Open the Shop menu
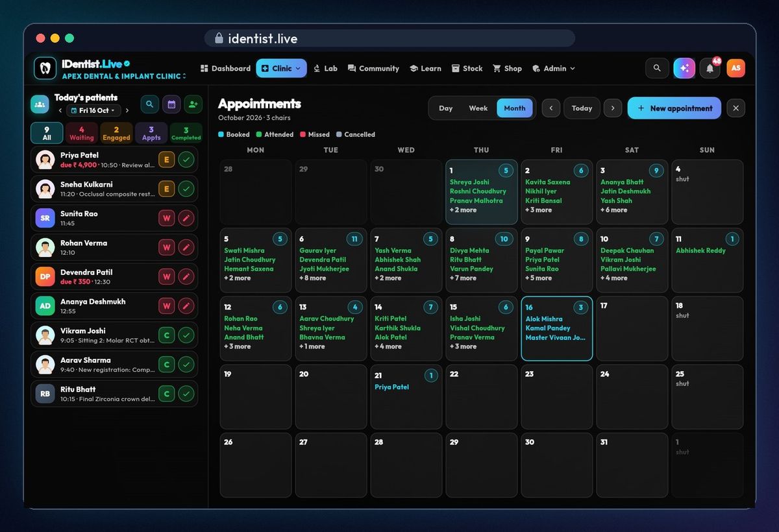779x532 pixels. pyautogui.click(x=507, y=68)
